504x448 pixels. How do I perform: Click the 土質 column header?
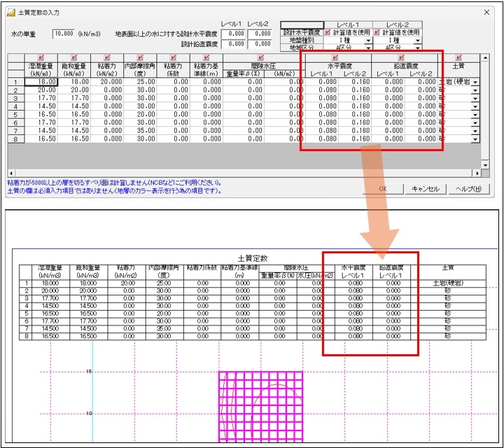coord(458,66)
